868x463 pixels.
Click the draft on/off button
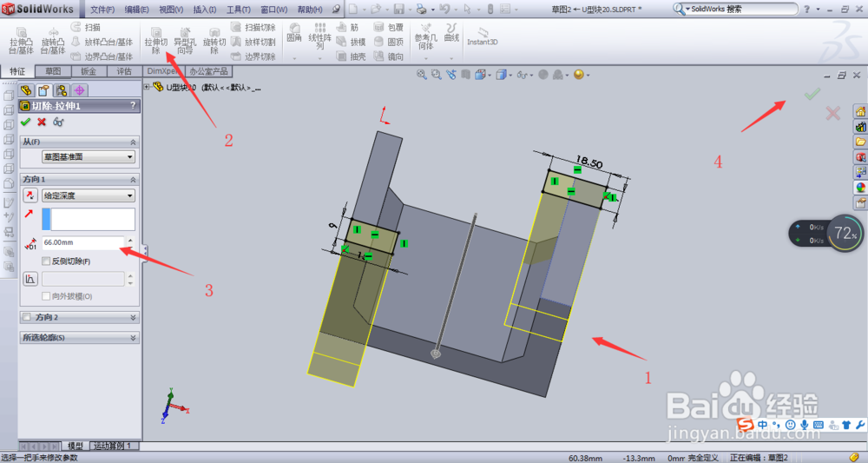coord(30,279)
